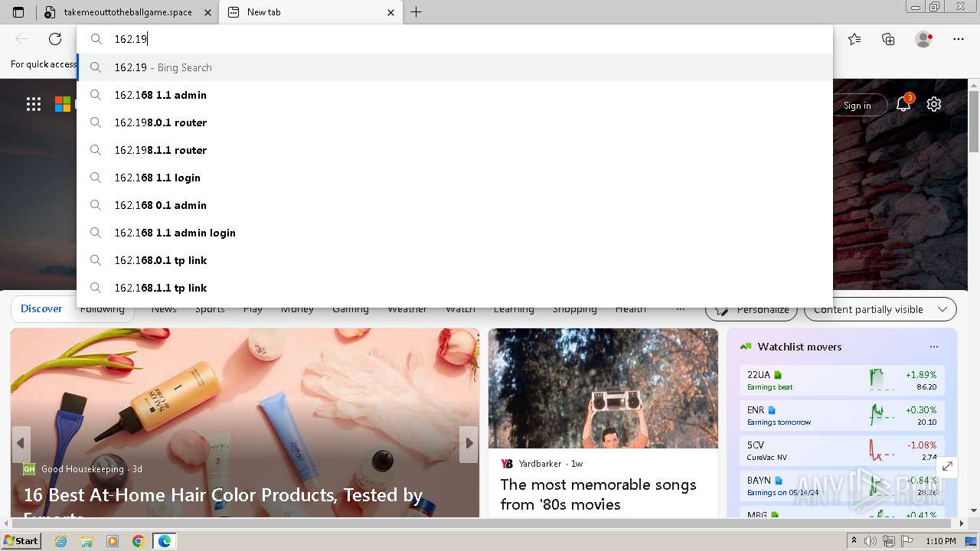Show hidden system tray icons

tap(854, 541)
